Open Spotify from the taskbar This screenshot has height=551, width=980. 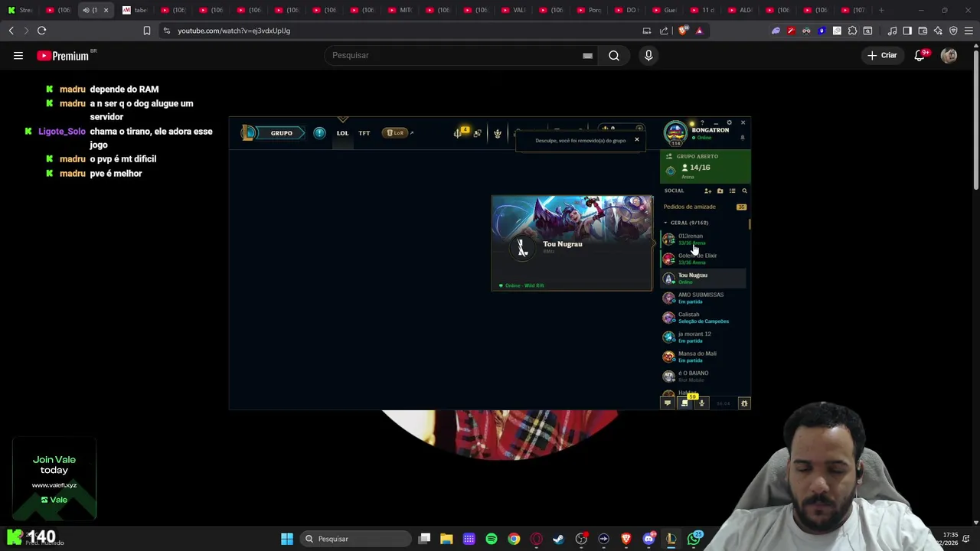(x=492, y=539)
